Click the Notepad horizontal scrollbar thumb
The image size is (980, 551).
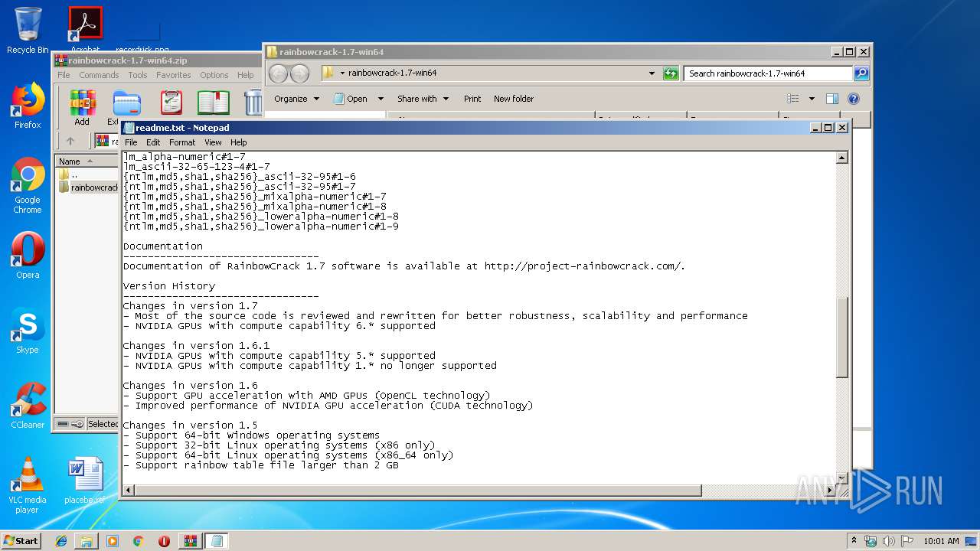(x=418, y=490)
